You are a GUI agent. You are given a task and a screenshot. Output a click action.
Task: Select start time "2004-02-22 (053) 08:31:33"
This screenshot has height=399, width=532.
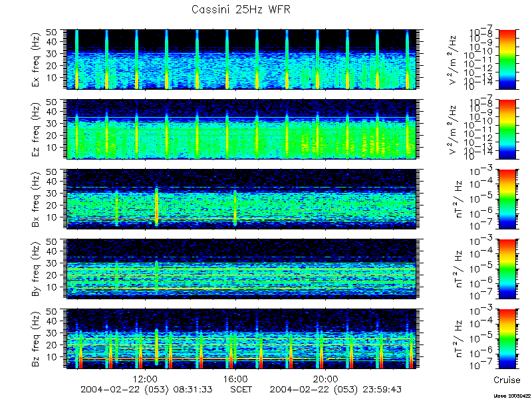[146, 389]
